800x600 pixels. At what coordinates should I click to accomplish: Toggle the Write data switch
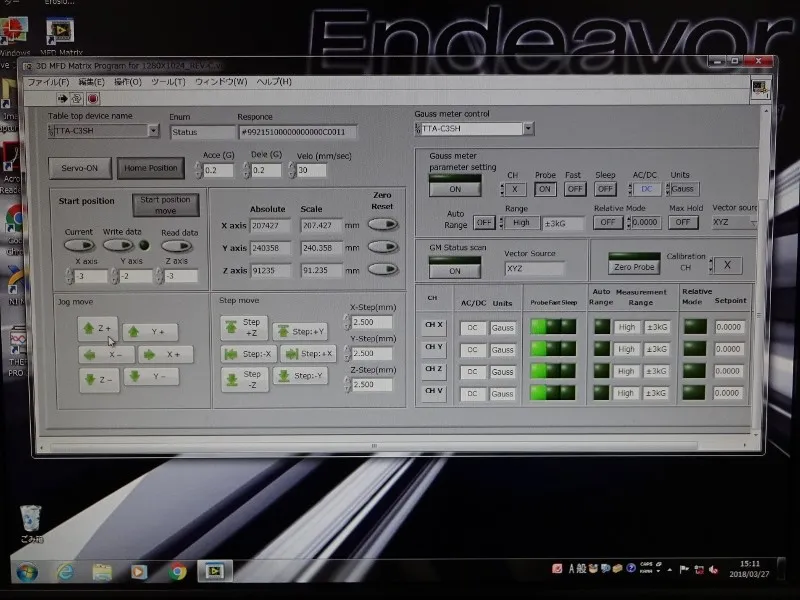pyautogui.click(x=118, y=245)
